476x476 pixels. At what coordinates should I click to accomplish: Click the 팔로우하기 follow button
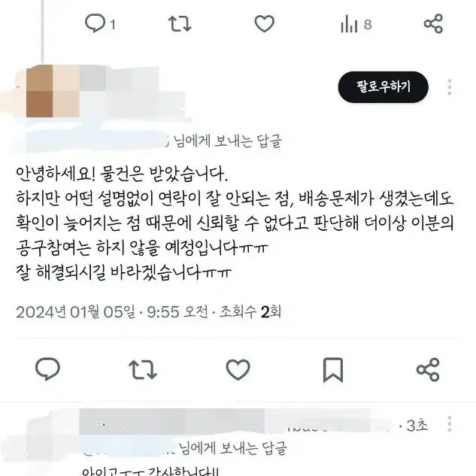(383, 86)
